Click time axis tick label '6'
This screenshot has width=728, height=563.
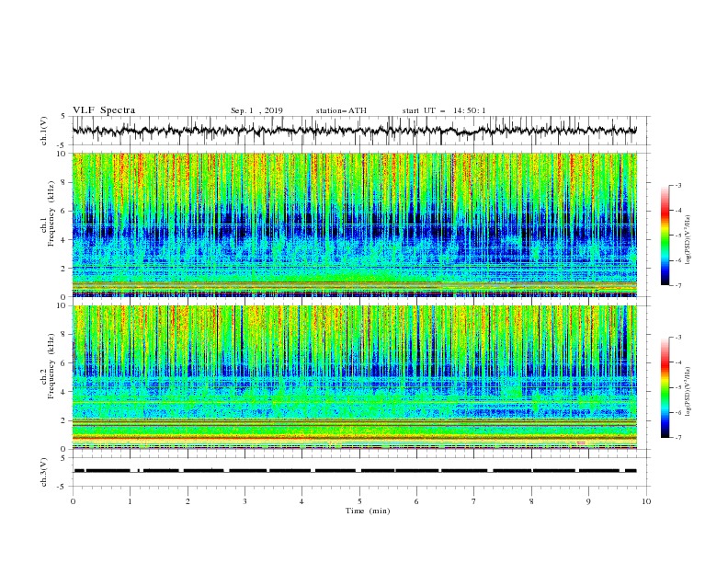point(416,501)
